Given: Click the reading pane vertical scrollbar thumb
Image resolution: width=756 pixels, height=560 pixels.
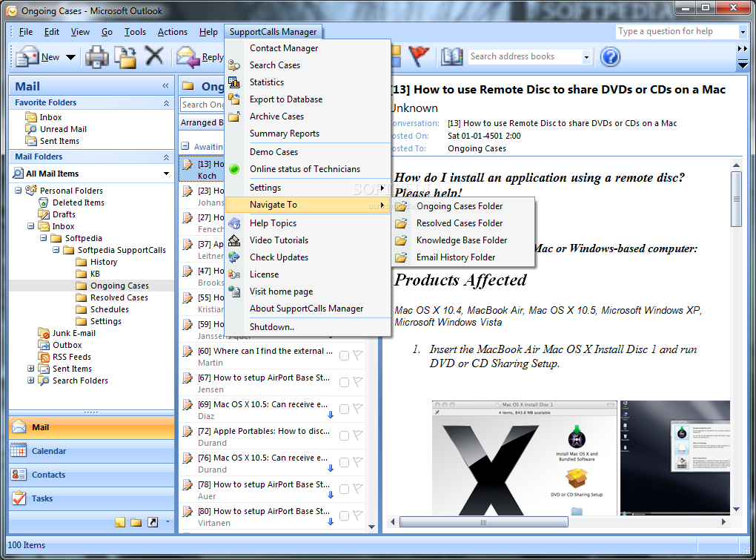Looking at the screenshot, I should pos(736,199).
